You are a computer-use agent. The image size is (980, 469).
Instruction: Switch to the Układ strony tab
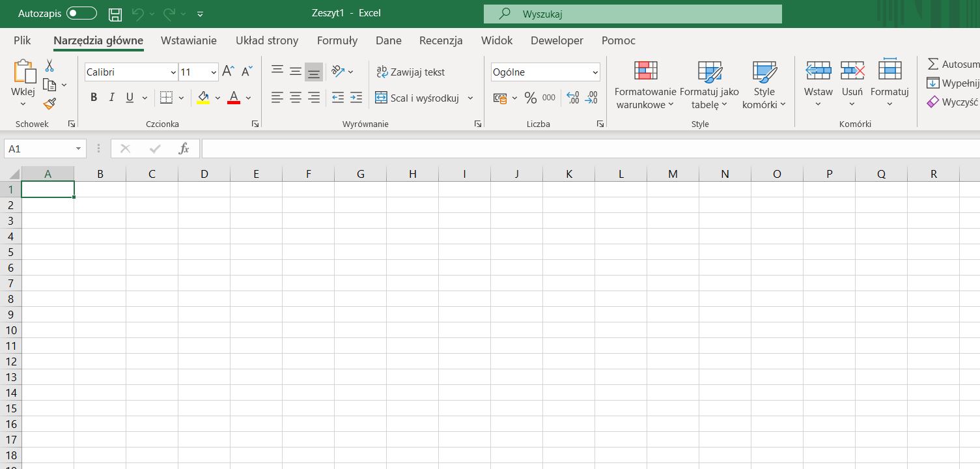[x=267, y=40]
